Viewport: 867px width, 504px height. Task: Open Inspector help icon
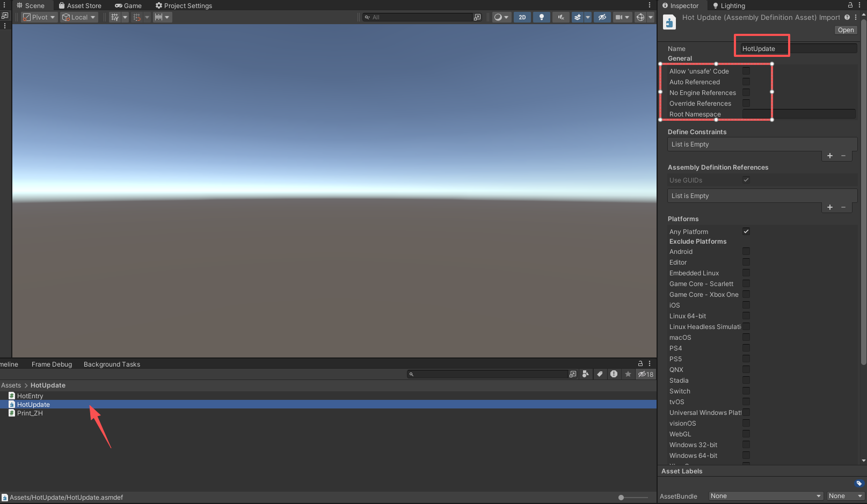click(x=847, y=17)
